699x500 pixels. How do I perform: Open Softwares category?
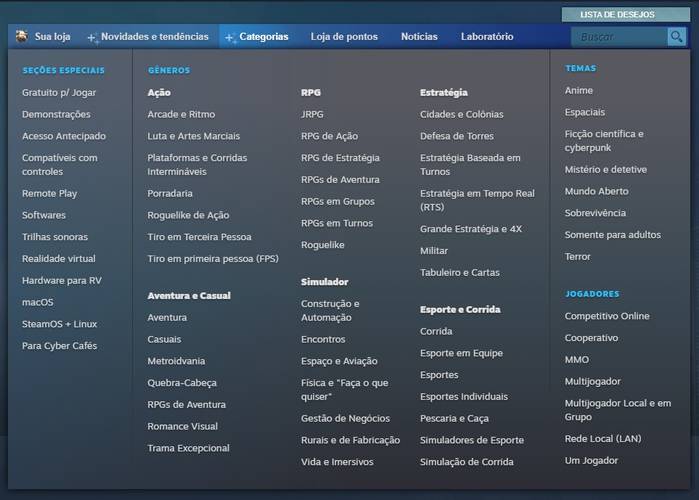44,215
